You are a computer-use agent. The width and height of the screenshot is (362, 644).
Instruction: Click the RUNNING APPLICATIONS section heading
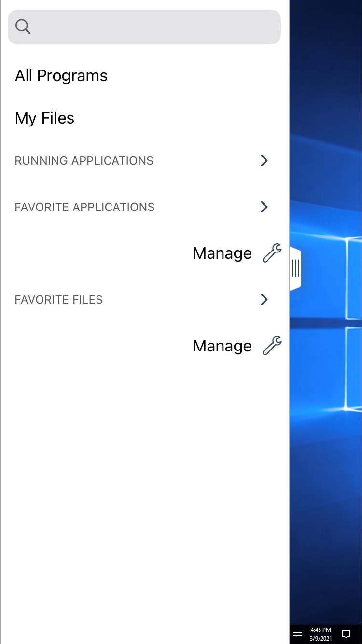coord(84,161)
